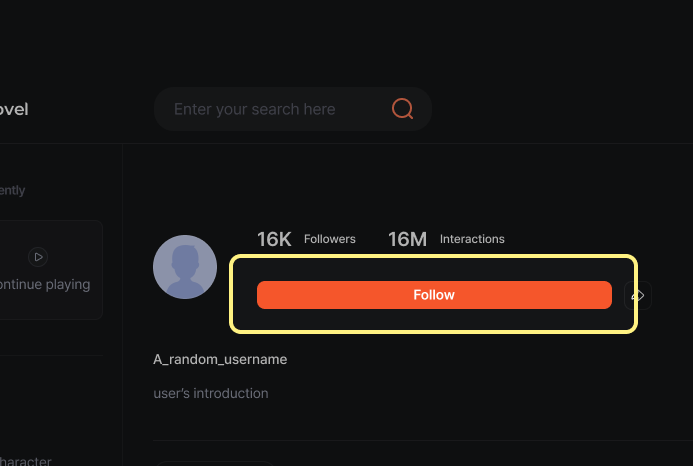View the 16K Followers list
This screenshot has height=466, width=693.
coord(306,239)
